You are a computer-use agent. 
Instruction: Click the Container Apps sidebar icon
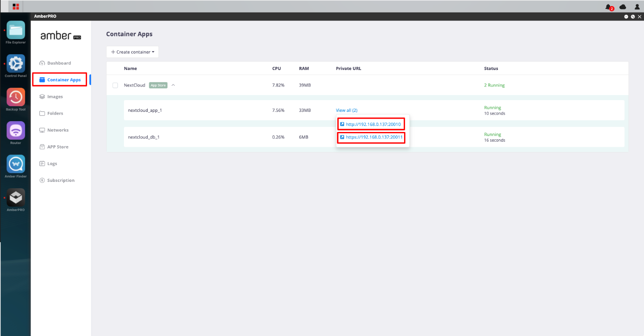tap(42, 80)
